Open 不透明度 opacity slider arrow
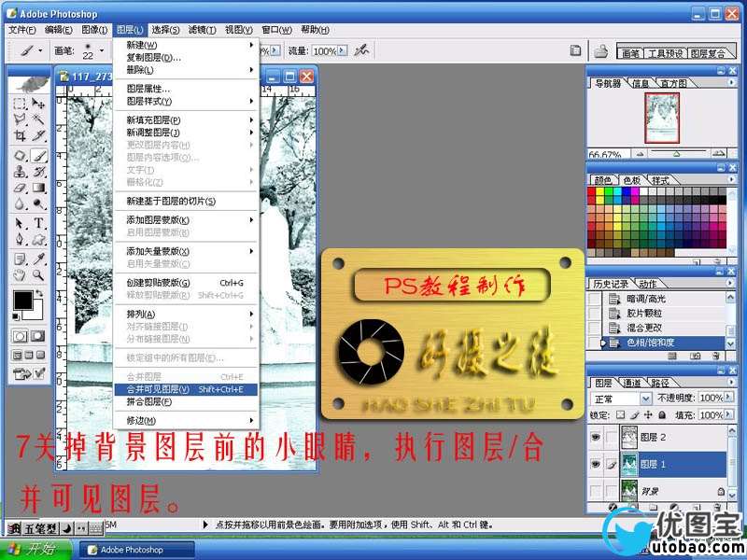Viewport: 747px width, 560px height. coord(729,398)
